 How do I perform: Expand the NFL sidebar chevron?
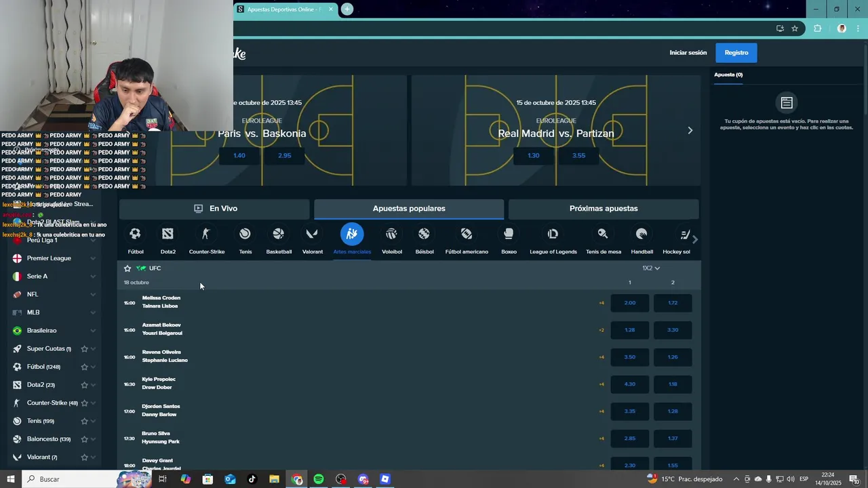tap(93, 294)
